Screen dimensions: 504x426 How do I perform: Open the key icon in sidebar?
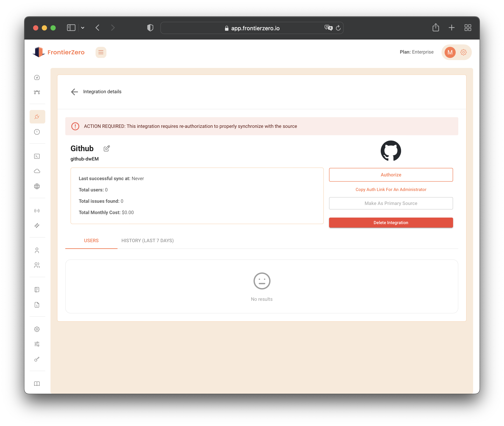37,359
